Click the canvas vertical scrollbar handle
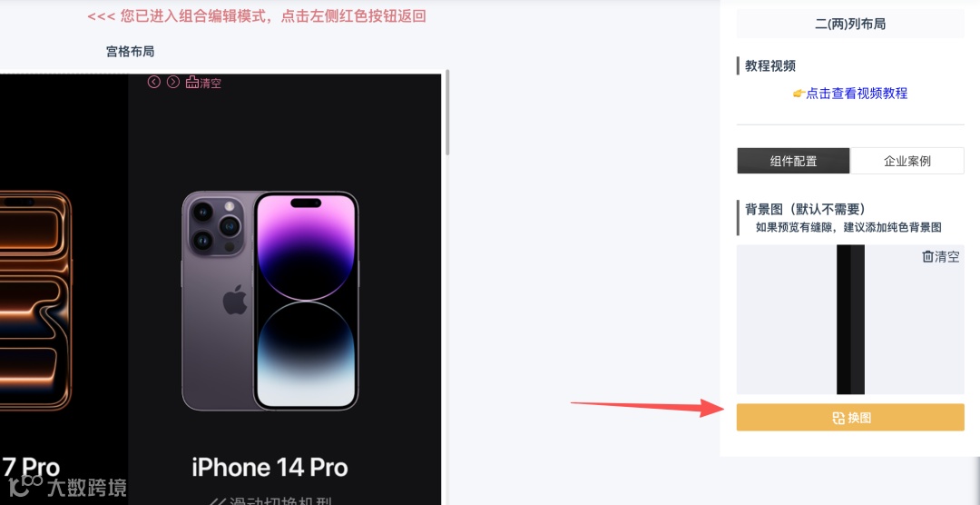The image size is (980, 505). click(447, 113)
